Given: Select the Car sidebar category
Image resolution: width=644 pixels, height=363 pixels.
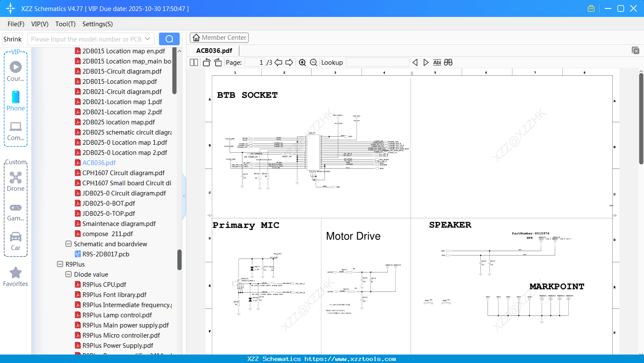Looking at the screenshot, I should [x=16, y=241].
